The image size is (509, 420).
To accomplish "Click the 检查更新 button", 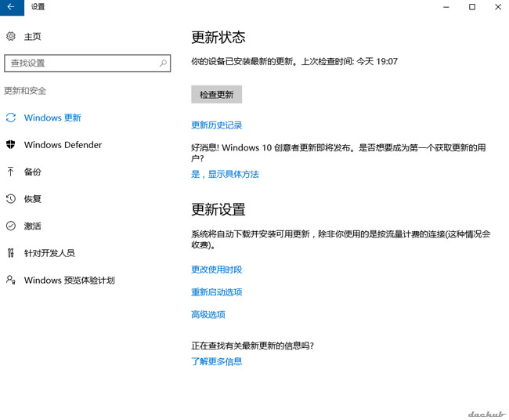I will 216,95.
